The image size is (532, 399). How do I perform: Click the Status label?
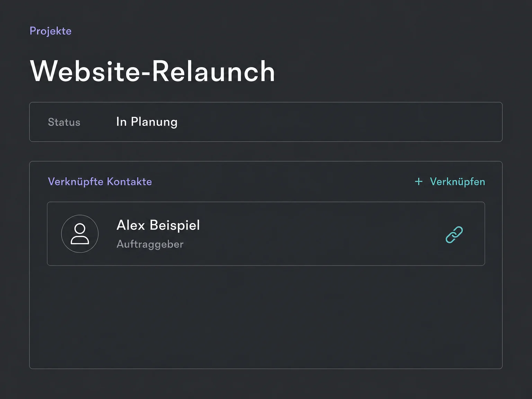click(64, 122)
